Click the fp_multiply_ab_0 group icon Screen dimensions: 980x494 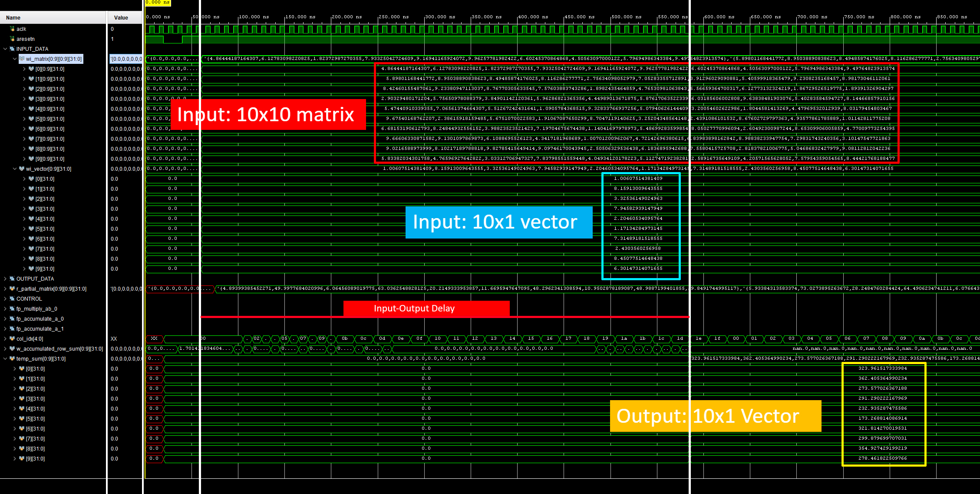pos(12,308)
